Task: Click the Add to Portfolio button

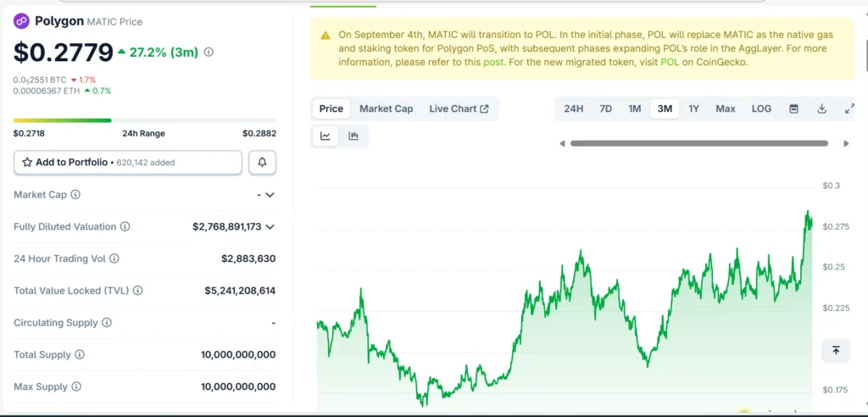Action: pyautogui.click(x=128, y=162)
